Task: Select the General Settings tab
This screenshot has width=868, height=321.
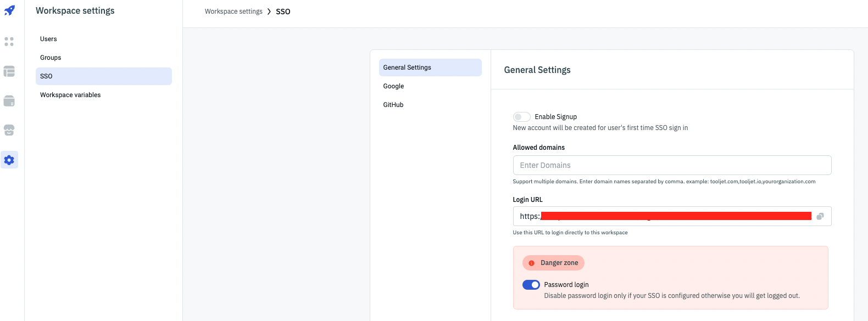Action: point(430,67)
